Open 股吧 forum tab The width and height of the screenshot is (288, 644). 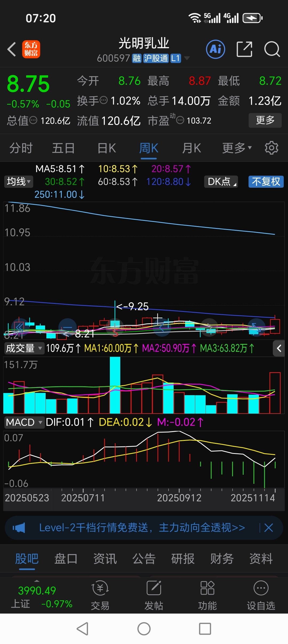pos(27,559)
